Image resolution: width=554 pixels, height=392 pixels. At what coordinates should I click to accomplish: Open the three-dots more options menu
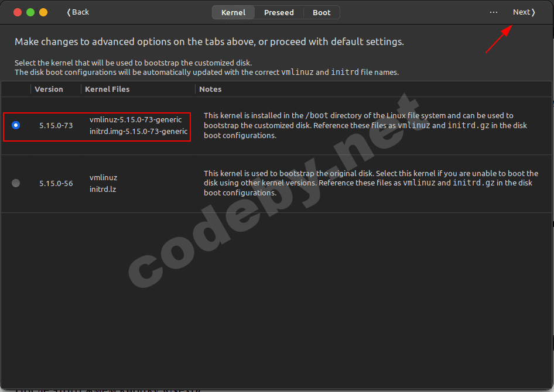pos(493,12)
